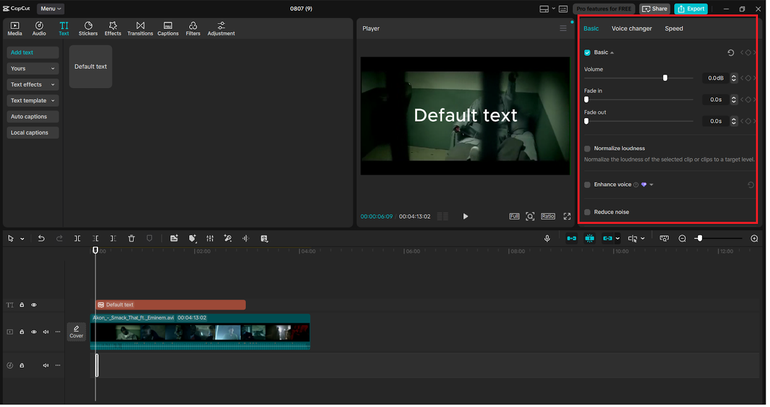The height and width of the screenshot is (407, 770).
Task: Click the undo arrow in timeline toolbar
Action: tap(41, 238)
